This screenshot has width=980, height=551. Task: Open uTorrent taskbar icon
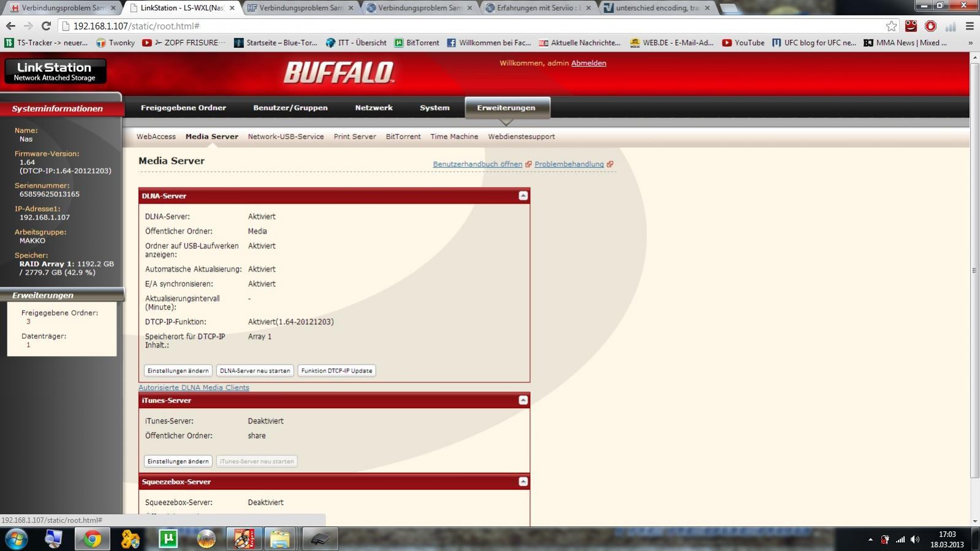[168, 539]
